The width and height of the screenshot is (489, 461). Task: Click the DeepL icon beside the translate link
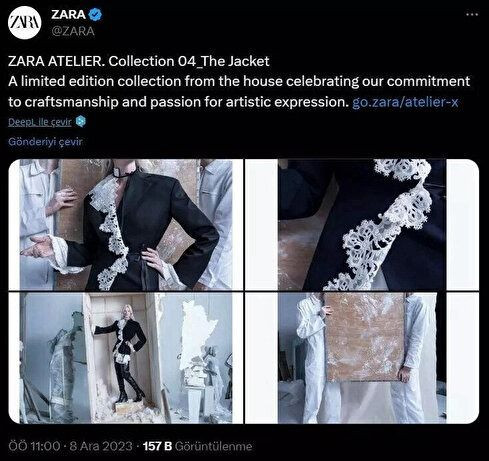[81, 121]
